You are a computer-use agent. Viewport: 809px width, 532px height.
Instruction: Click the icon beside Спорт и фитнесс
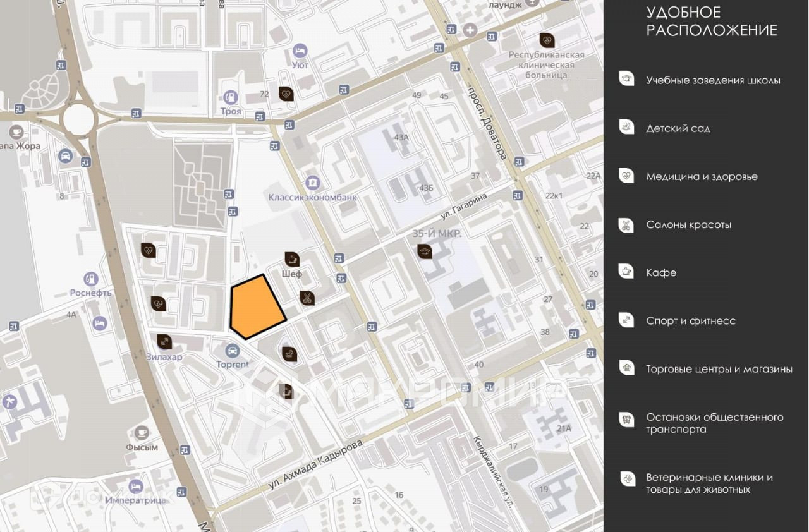coord(626,320)
